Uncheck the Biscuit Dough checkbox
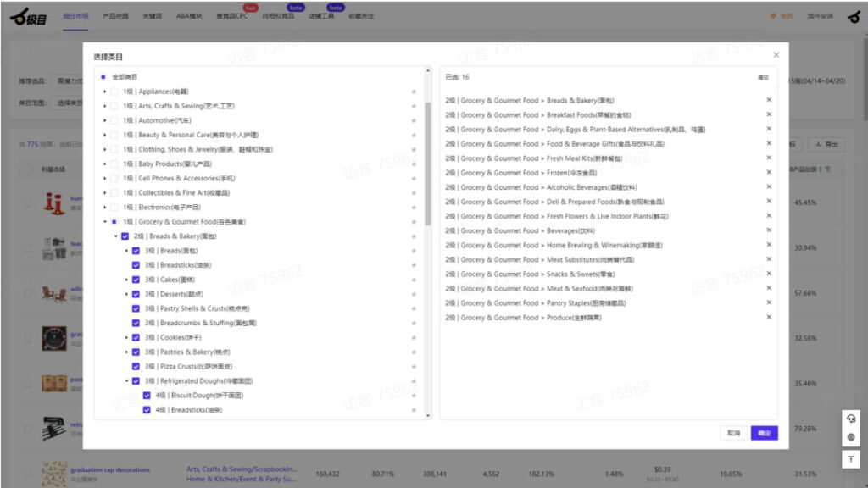Screen dimensions: 868x488 147,396
